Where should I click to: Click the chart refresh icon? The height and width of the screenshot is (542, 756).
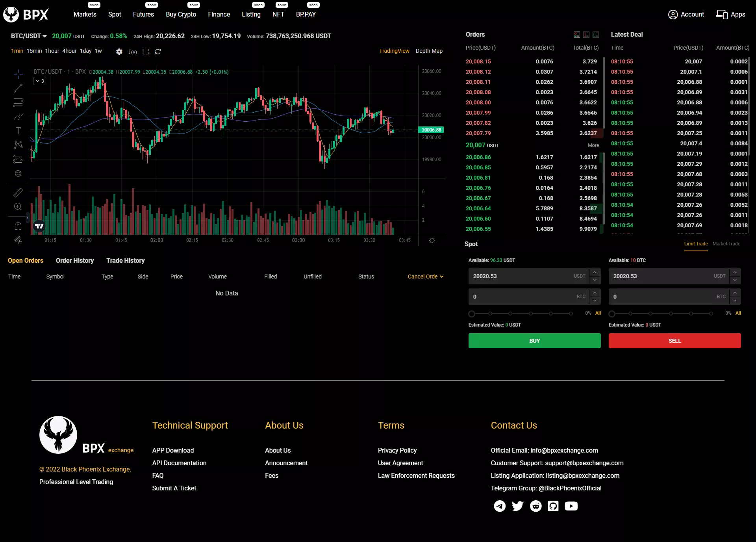(x=158, y=52)
